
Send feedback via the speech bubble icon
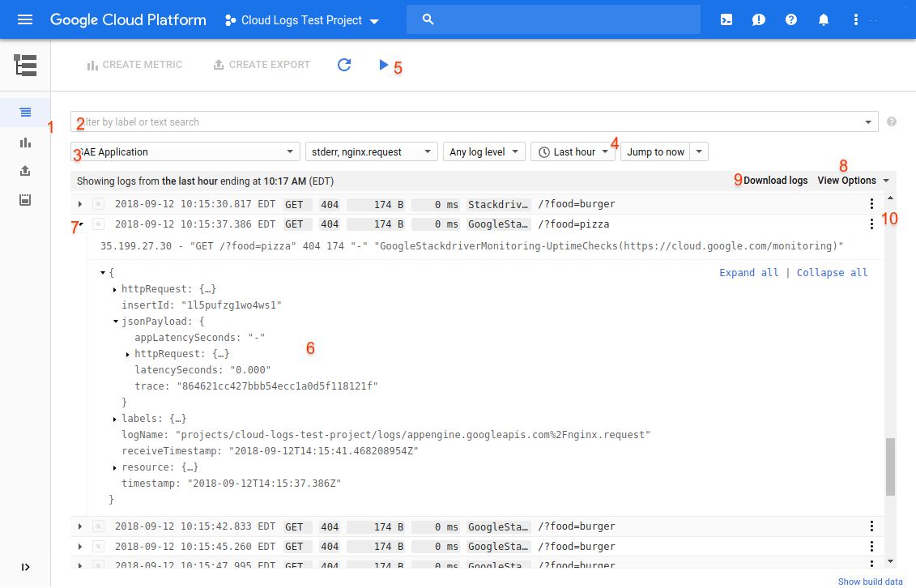[x=758, y=19]
